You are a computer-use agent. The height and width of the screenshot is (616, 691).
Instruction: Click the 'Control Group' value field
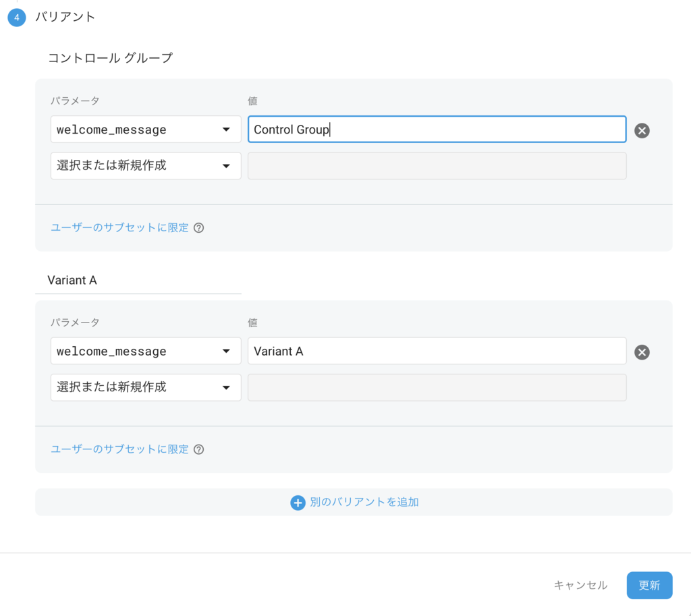coord(437,130)
